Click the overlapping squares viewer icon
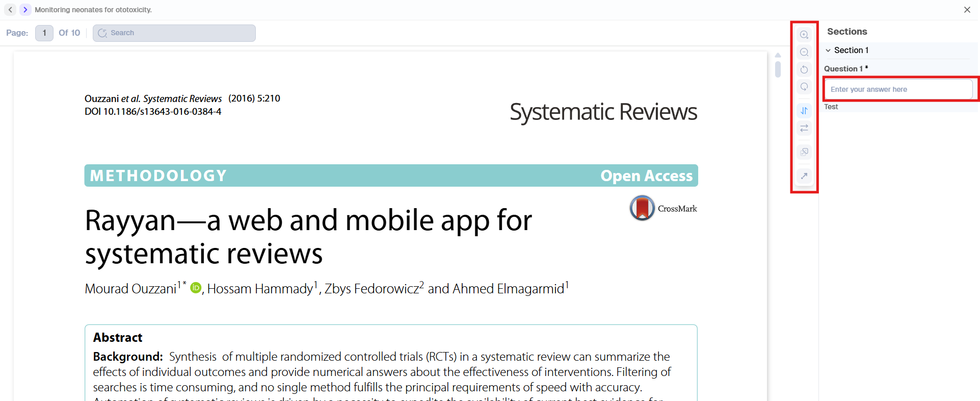This screenshot has width=980, height=401. coord(804,152)
